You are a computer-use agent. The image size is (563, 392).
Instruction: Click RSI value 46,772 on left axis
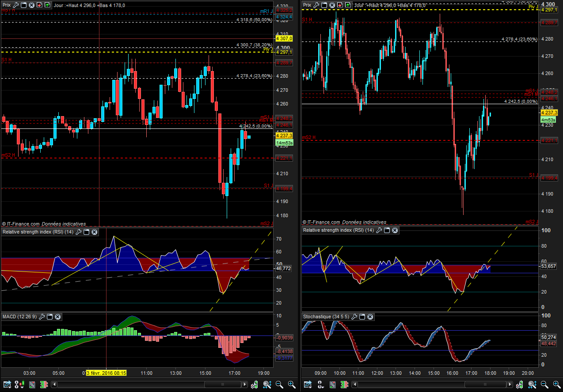pyautogui.click(x=284, y=268)
